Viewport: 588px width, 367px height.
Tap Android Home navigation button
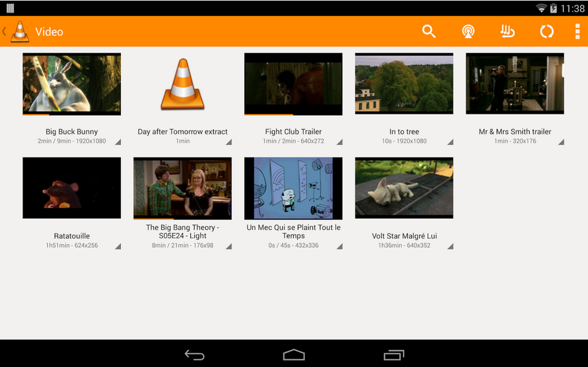[294, 354]
